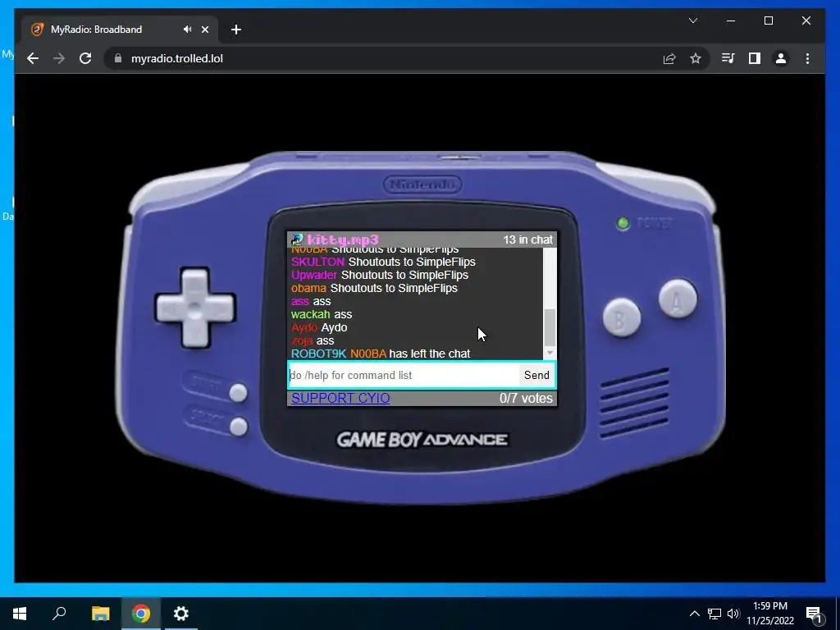The height and width of the screenshot is (630, 840).
Task: Click the red username Aydo in chat
Action: coord(304,327)
